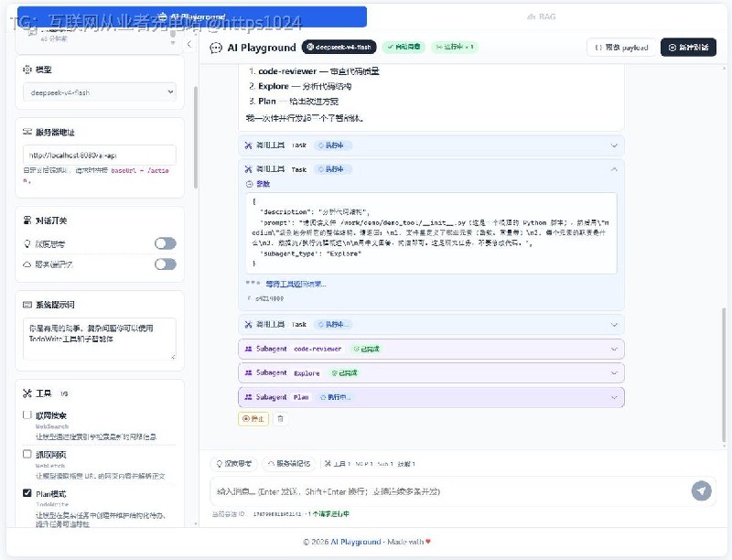Click the 等待工具返回结果... status text
This screenshot has height=560, width=732.
tap(296, 284)
